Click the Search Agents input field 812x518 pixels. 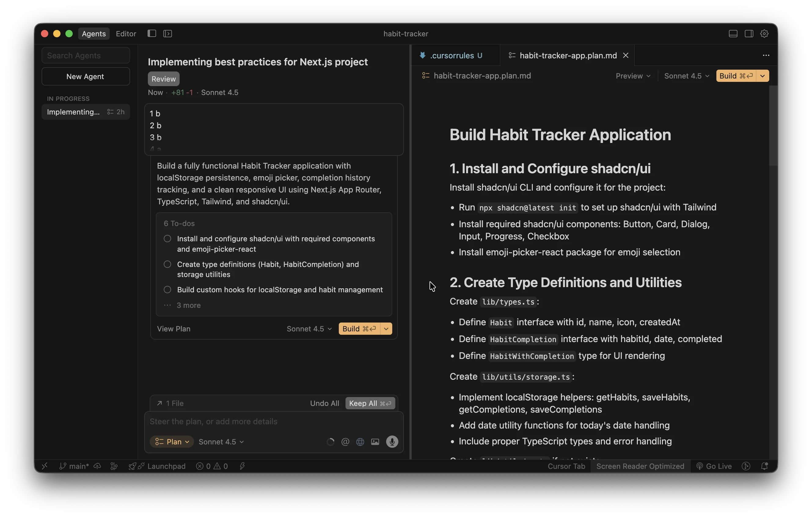pyautogui.click(x=86, y=55)
